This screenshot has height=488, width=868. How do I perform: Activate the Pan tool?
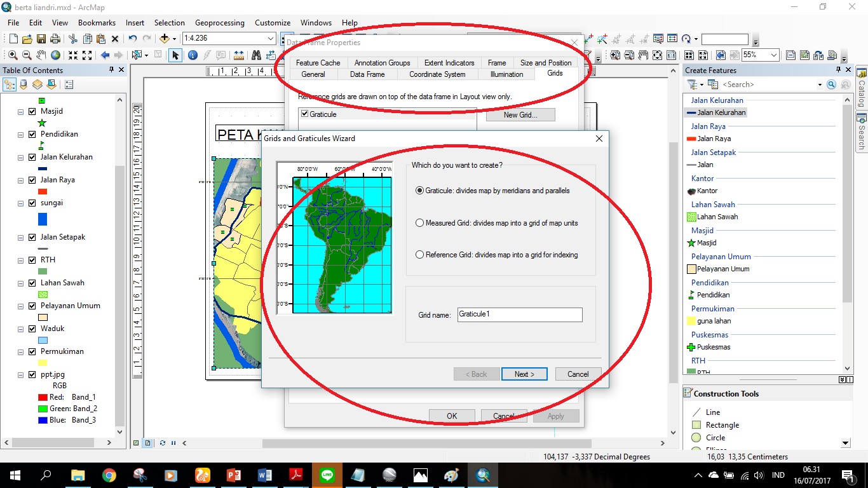click(x=42, y=55)
